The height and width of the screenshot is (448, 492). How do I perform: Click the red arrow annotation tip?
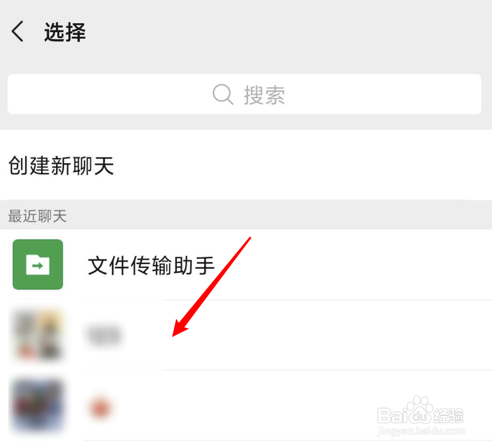174,334
